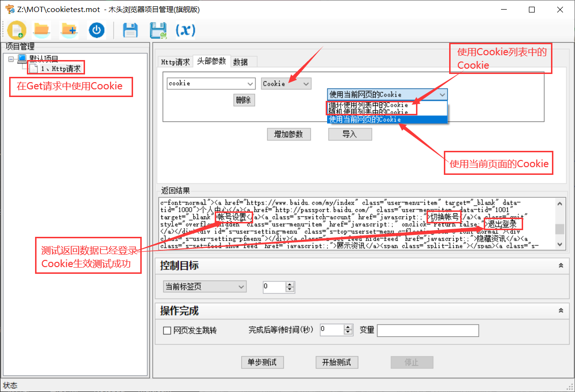
Task: Open the cookie parameter name dropdown
Action: coord(251,84)
